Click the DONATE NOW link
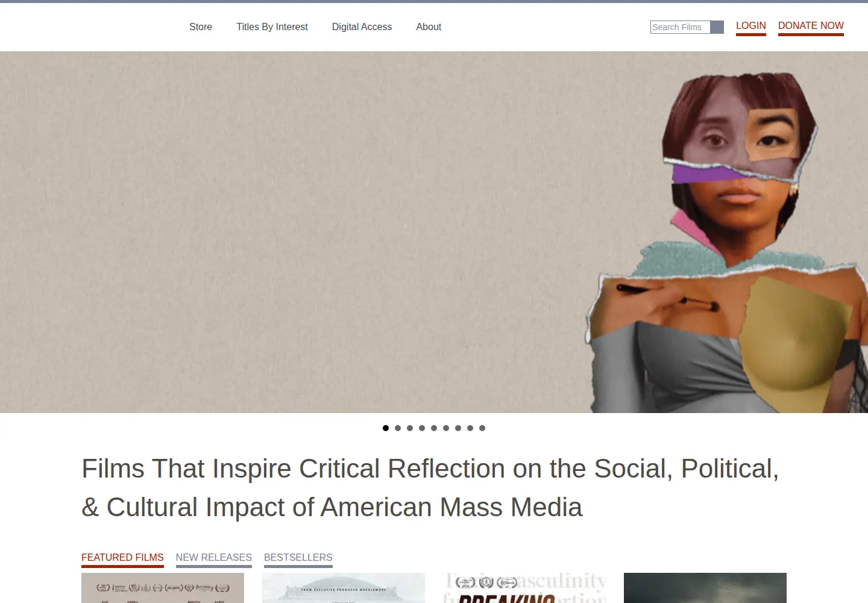This screenshot has height=603, width=868. pyautogui.click(x=811, y=27)
